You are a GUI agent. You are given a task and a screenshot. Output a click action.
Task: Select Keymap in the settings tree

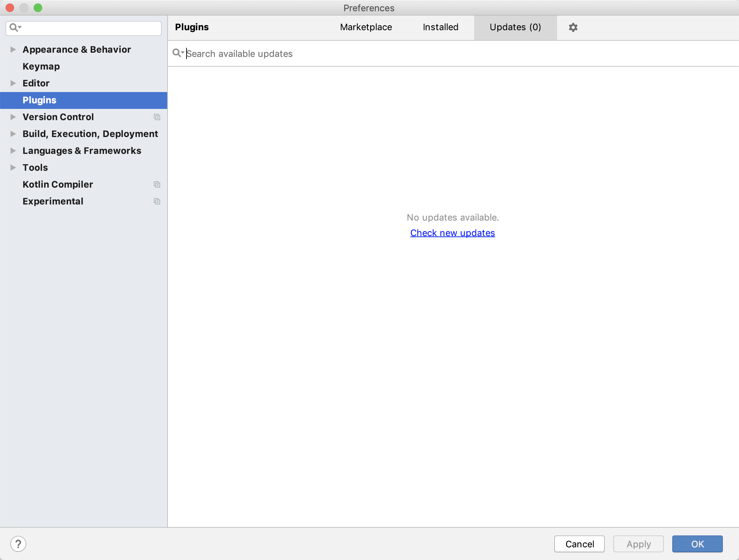(41, 66)
